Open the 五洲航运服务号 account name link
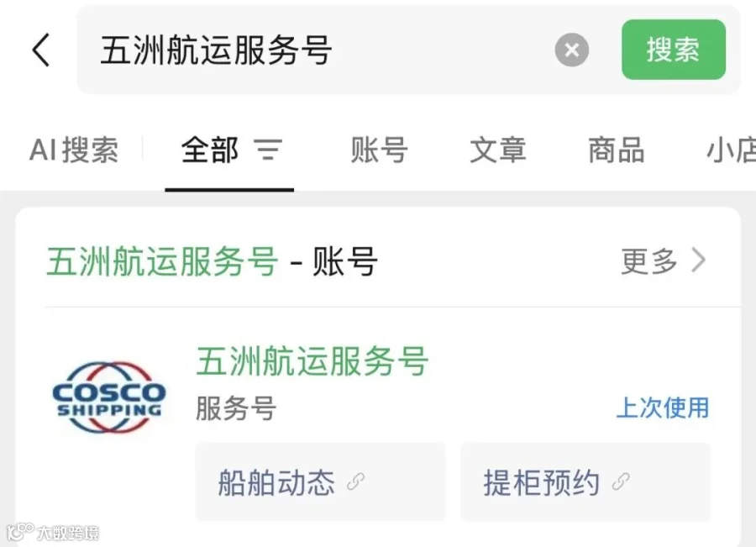The image size is (756, 547). pos(312,360)
